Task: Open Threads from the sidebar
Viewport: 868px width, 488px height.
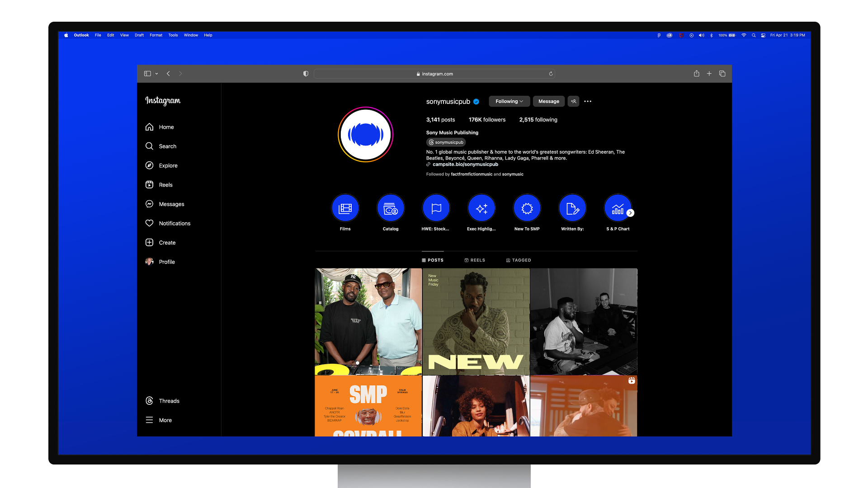Action: tap(162, 401)
